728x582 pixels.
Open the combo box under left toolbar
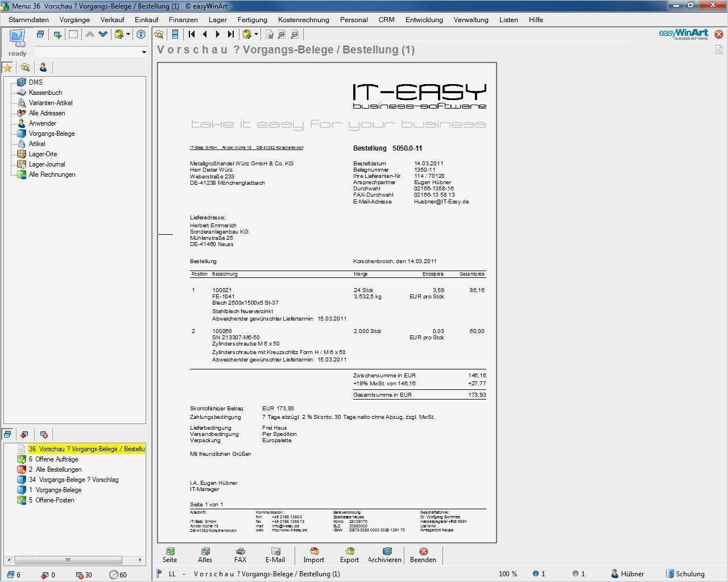click(91, 52)
